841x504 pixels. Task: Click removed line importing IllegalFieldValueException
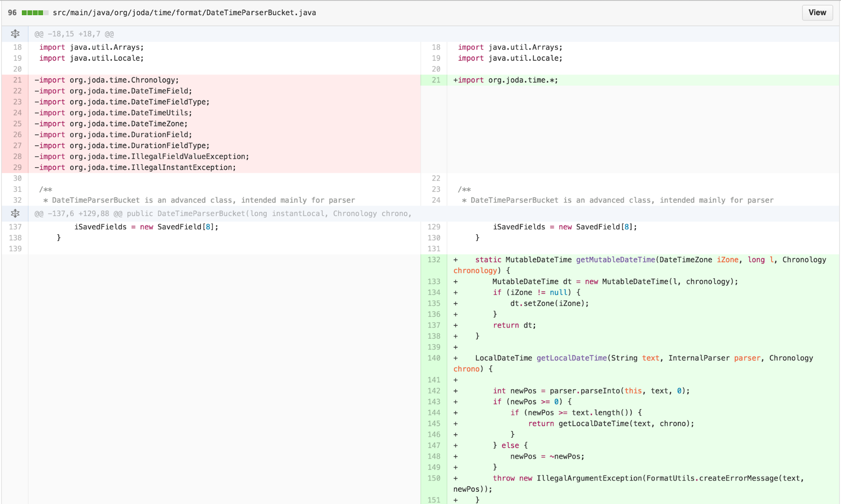click(142, 156)
